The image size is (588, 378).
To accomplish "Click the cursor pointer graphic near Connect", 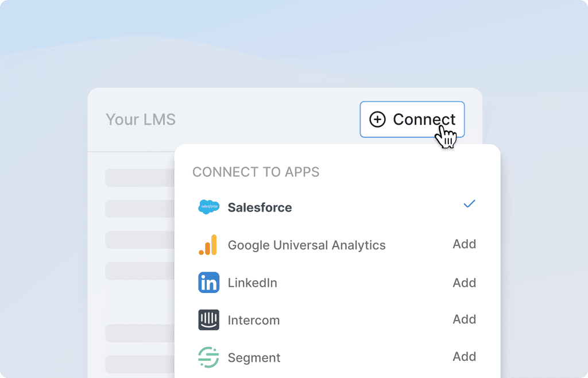I will pyautogui.click(x=445, y=138).
